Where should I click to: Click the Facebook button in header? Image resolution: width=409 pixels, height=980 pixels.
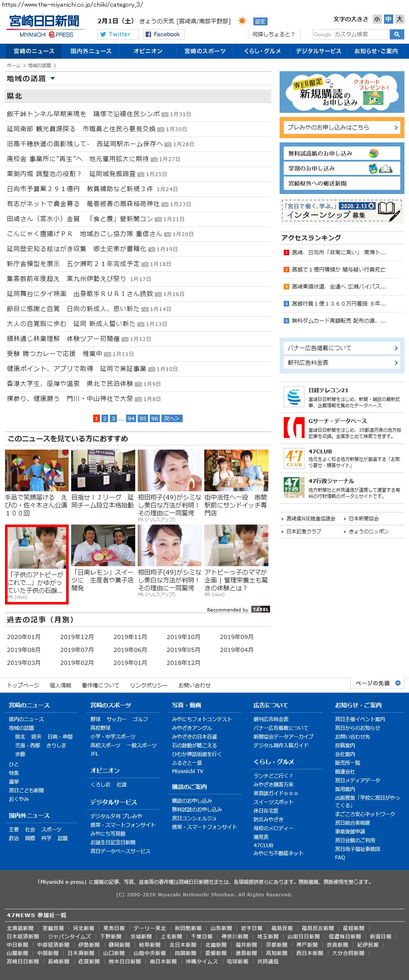164,34
